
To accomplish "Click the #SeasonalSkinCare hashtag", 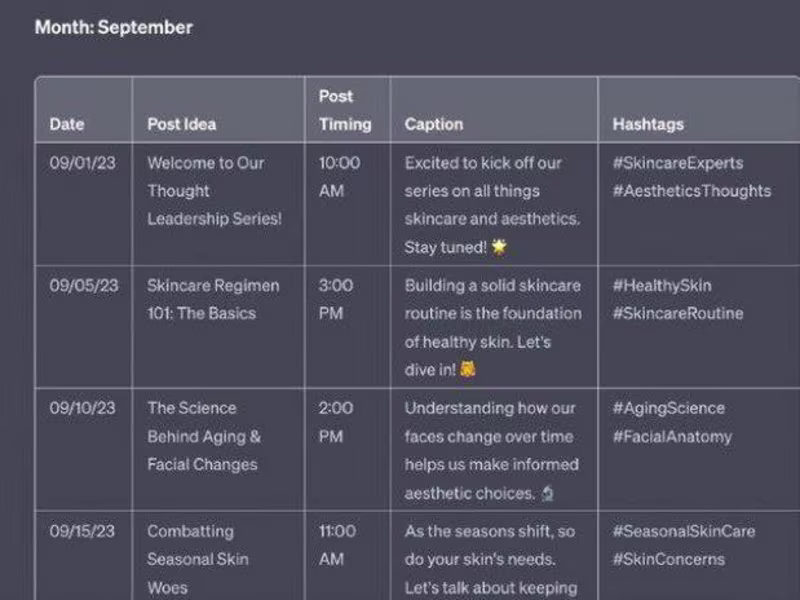I will tap(683, 531).
